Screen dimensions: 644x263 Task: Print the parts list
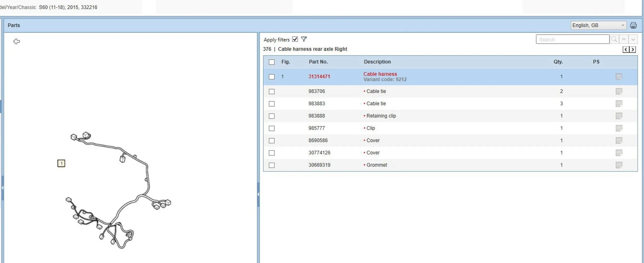coord(633,26)
